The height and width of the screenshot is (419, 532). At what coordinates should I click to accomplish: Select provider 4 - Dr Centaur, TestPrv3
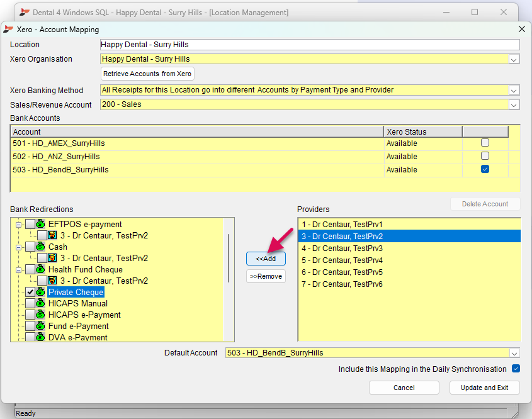[x=409, y=248]
